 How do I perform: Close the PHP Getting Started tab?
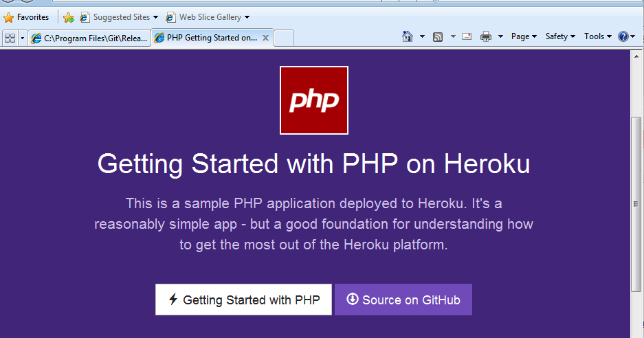click(265, 38)
